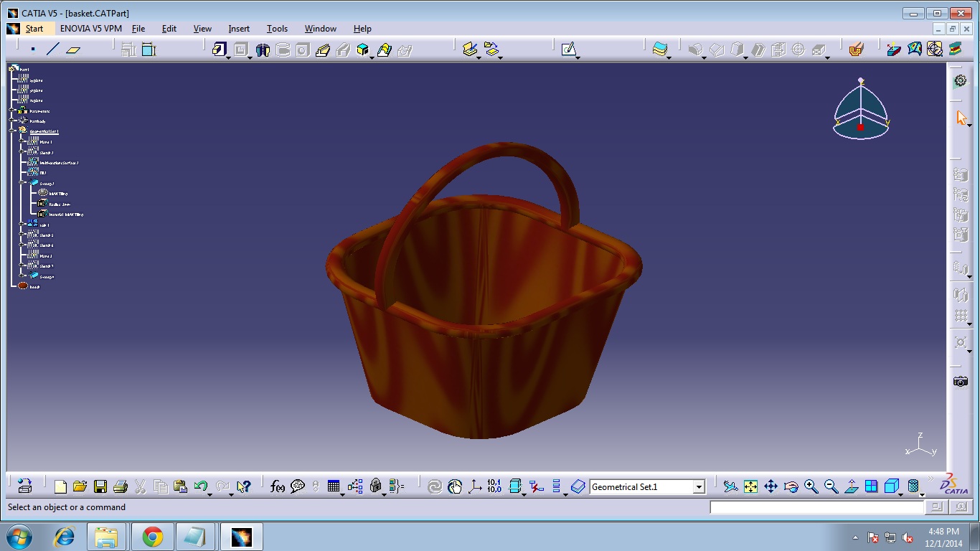Select Multi-sections Surface in tree
This screenshot has height=551, width=980.
59,163
